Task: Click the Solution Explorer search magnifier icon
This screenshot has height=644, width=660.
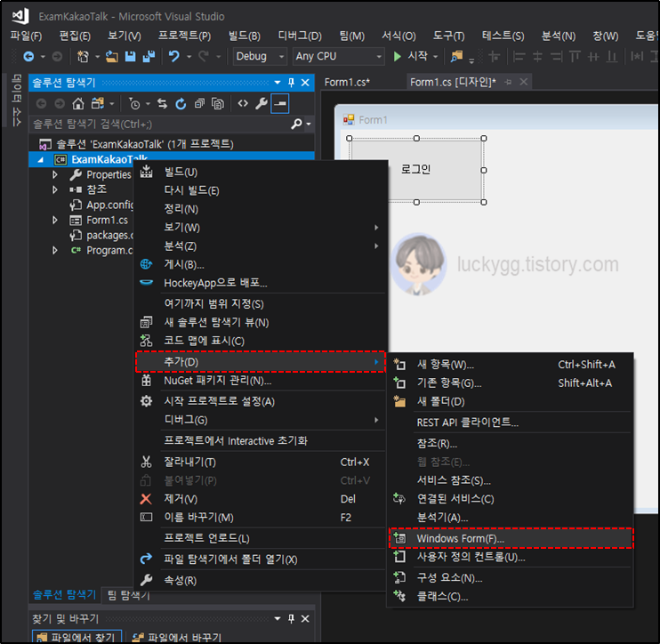Action: [x=296, y=124]
